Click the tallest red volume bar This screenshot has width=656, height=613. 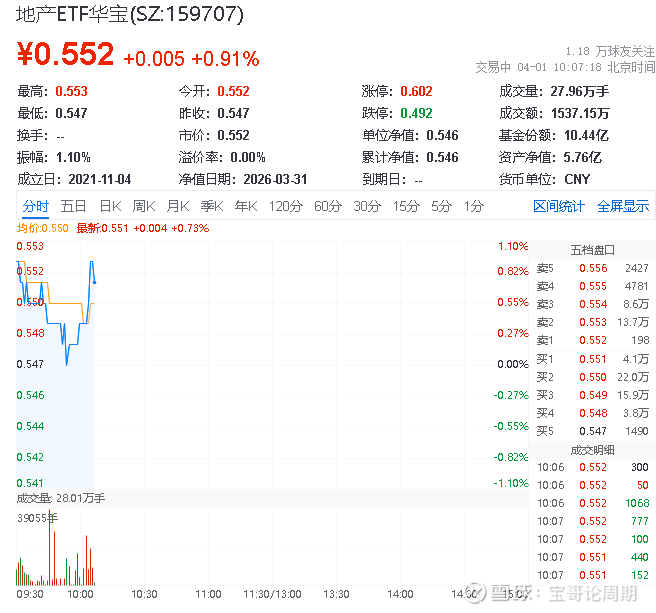click(49, 547)
